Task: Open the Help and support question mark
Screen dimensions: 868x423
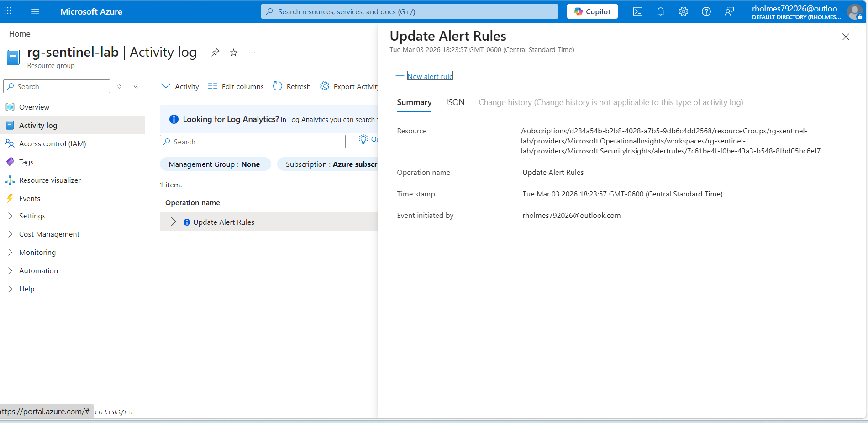Action: (706, 12)
